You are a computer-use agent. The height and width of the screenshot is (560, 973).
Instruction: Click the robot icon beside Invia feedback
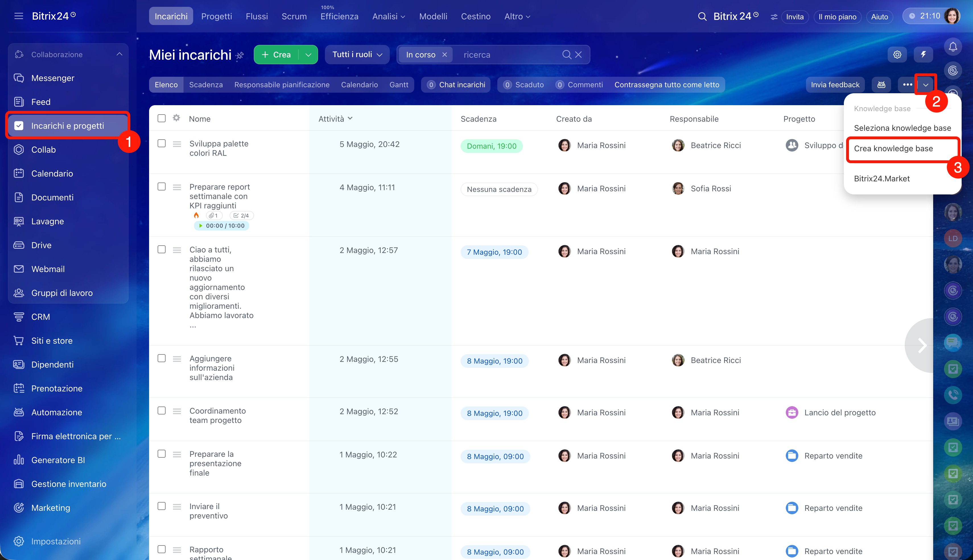pyautogui.click(x=881, y=85)
